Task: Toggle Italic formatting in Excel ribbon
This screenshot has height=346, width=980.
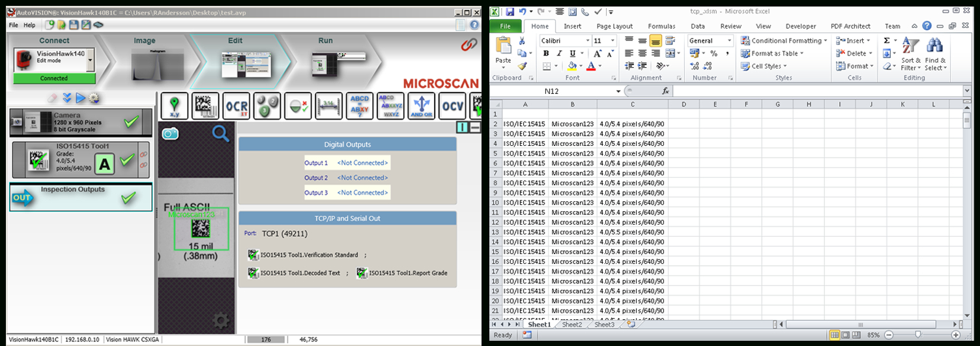Action: click(x=559, y=53)
